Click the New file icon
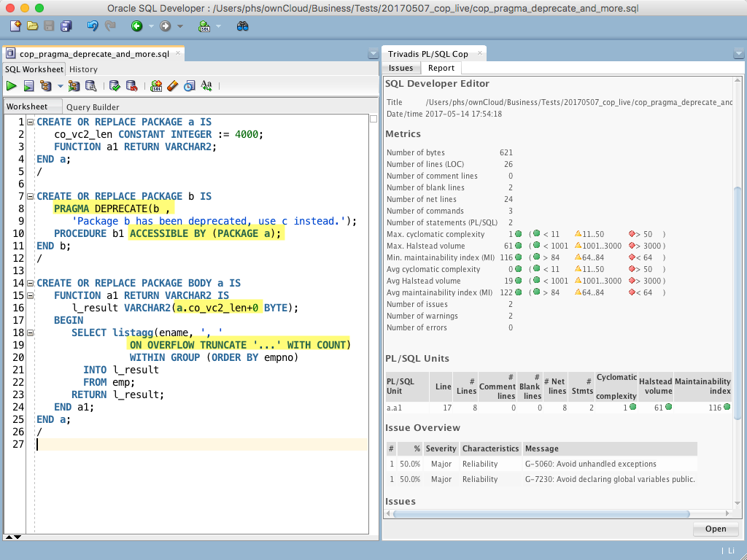 (15, 26)
